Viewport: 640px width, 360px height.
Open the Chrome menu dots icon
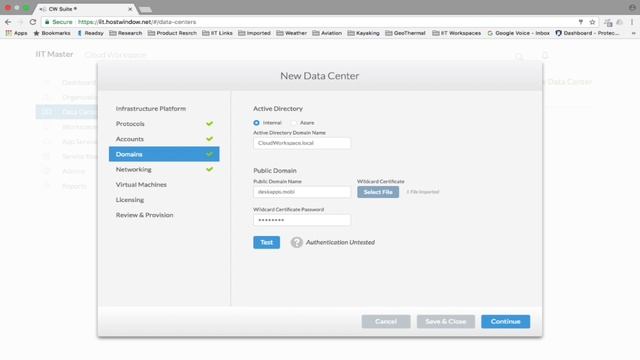click(x=631, y=22)
